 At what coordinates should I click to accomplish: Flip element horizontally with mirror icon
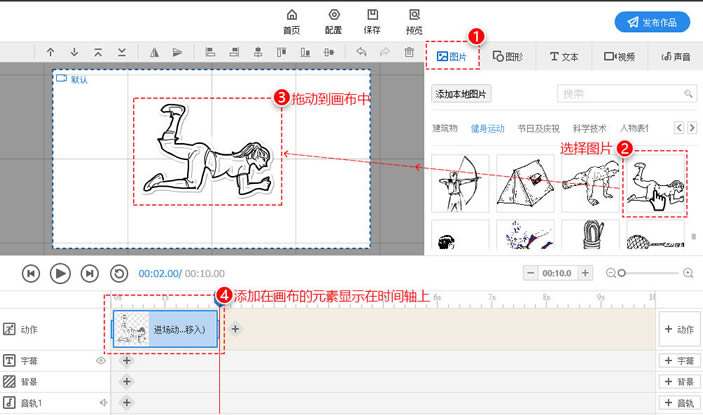tap(154, 52)
